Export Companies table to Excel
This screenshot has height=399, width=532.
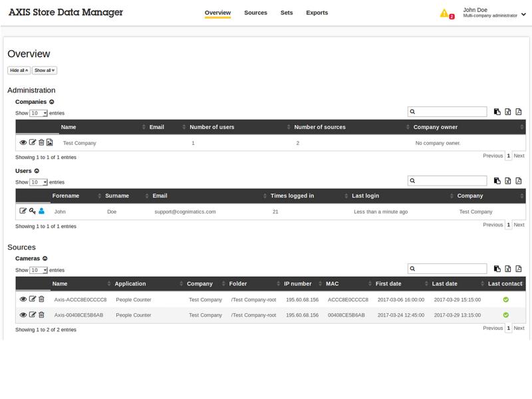click(508, 112)
